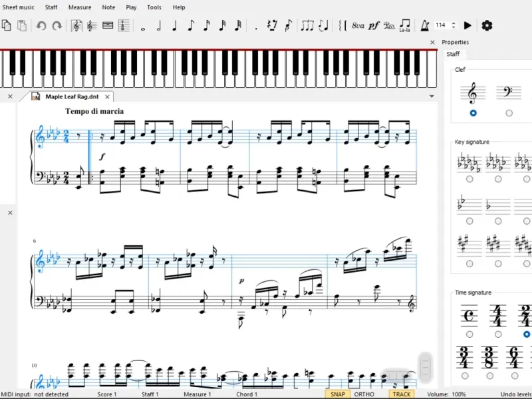Open the Staff tab in Properties panel
Screen dimensions: 532x399
click(x=453, y=54)
